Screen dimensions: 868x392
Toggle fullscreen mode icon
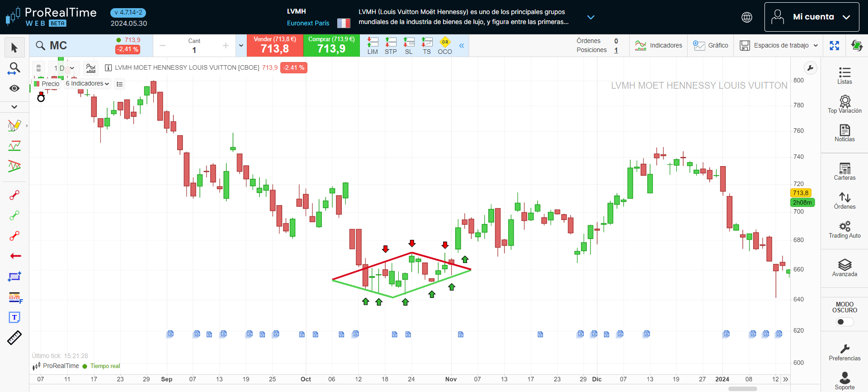[834, 46]
